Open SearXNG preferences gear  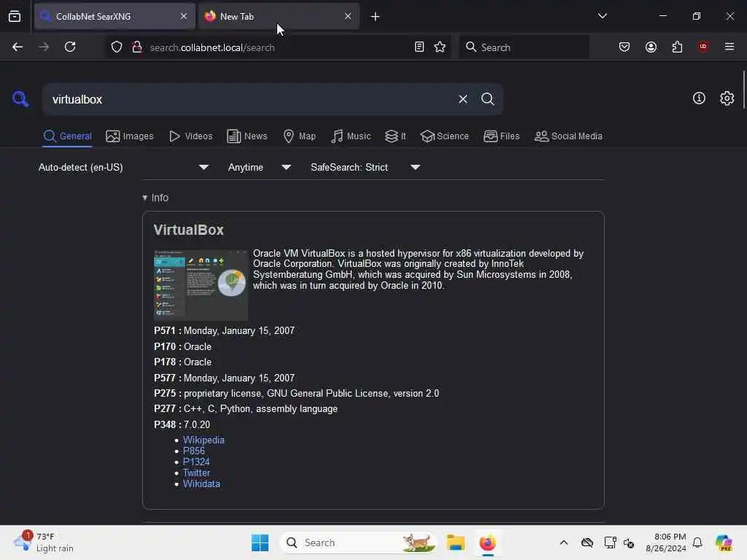[727, 98]
